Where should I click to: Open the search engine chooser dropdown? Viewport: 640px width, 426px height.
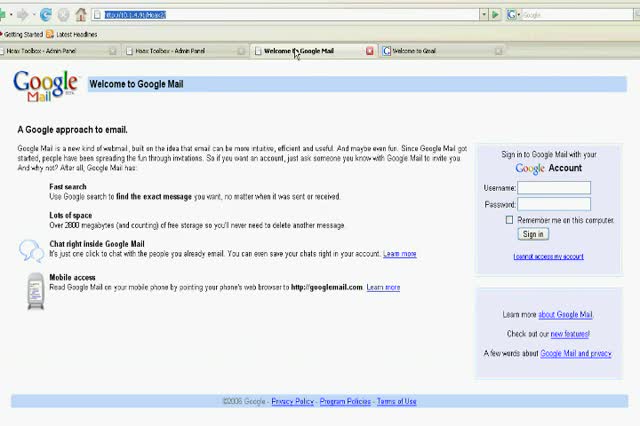click(519, 15)
